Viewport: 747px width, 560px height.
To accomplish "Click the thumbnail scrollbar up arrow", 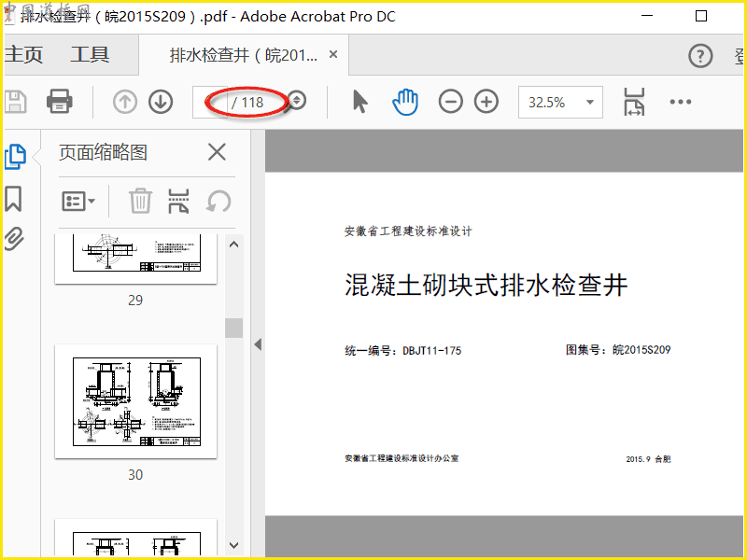I will (234, 245).
